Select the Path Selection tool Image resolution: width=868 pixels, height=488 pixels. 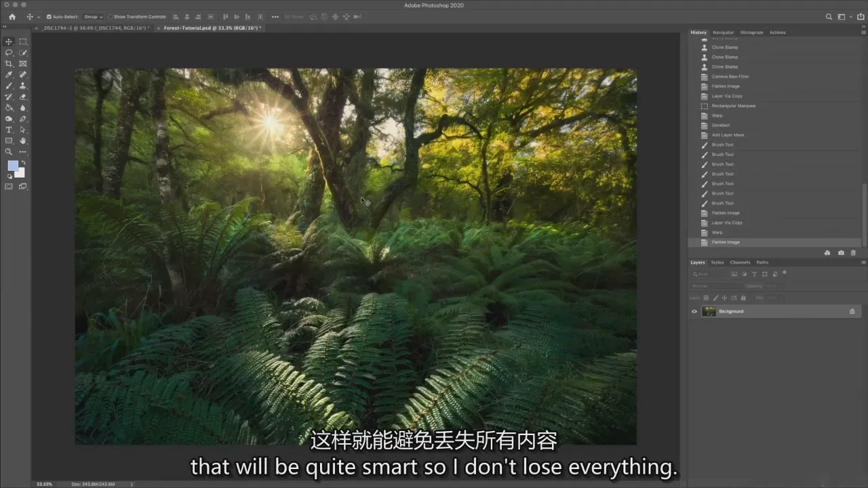click(23, 129)
